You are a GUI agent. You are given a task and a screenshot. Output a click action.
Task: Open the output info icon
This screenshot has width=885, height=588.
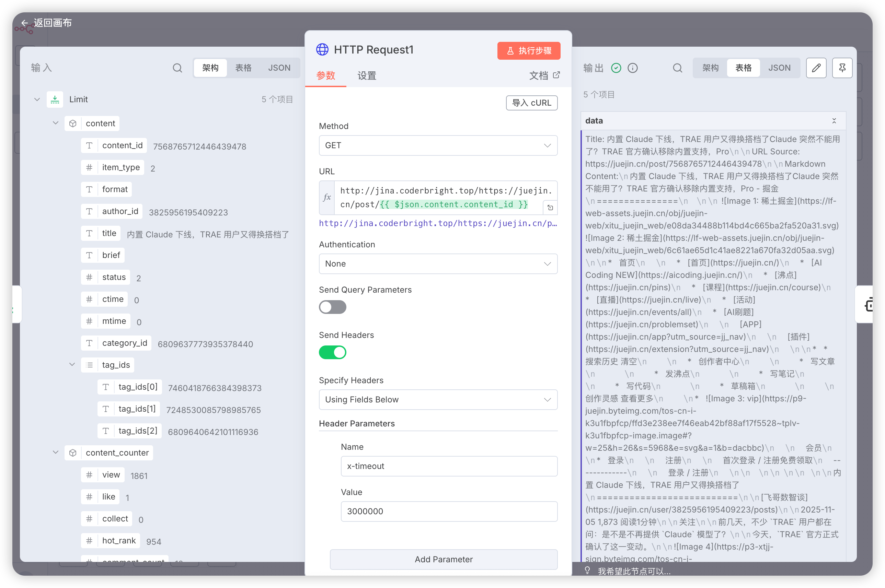click(633, 68)
